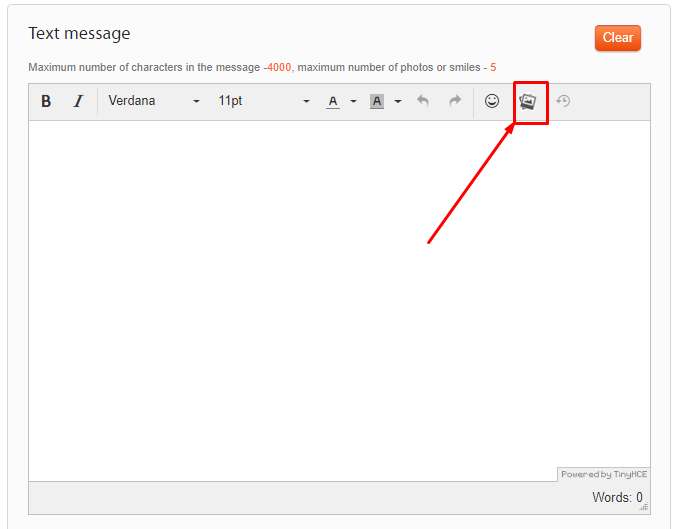Insert a photo into the message
This screenshot has height=529, width=687.
[528, 102]
